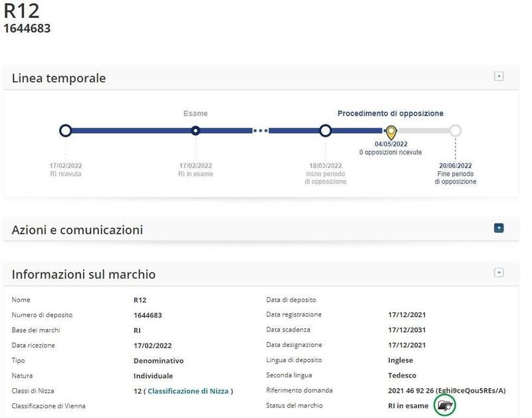Screen dimensions: 532x418
Task: Select the RI ricevuta timeline marker
Action: [x=65, y=131]
